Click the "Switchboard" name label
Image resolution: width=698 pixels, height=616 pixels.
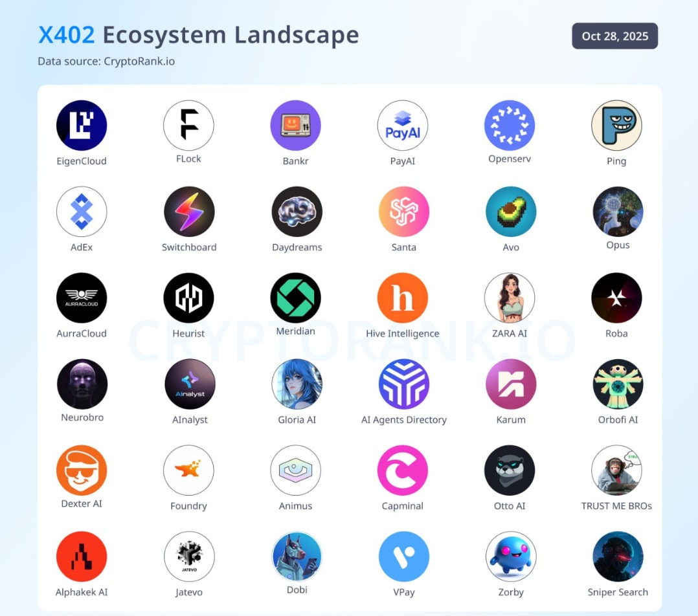pyautogui.click(x=189, y=247)
